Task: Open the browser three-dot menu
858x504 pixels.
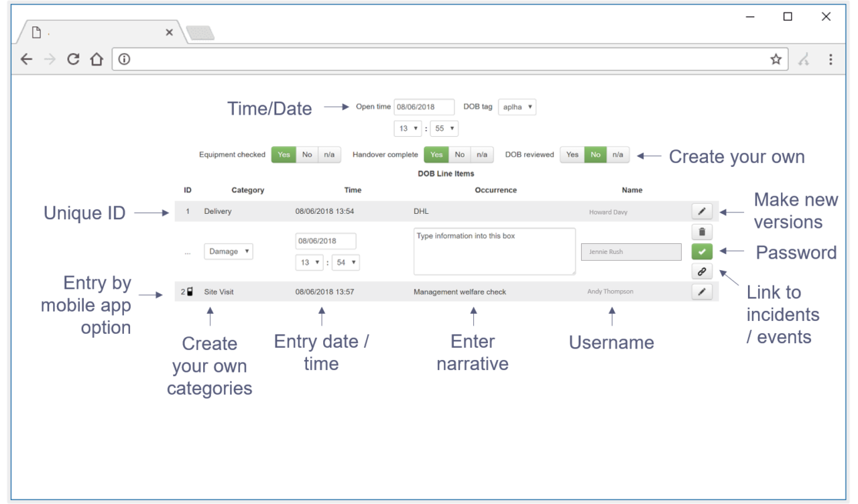Action: pos(831,60)
